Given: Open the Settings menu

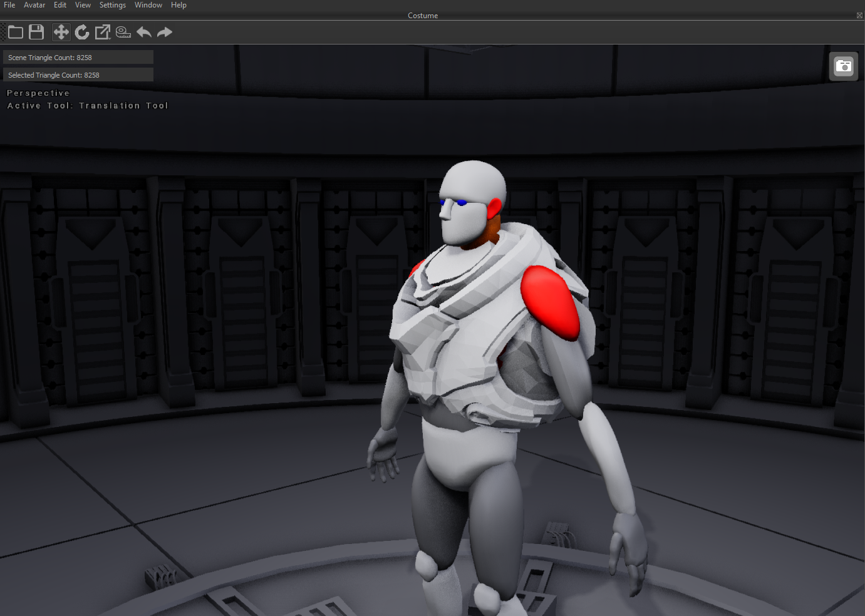Looking at the screenshot, I should point(113,5).
